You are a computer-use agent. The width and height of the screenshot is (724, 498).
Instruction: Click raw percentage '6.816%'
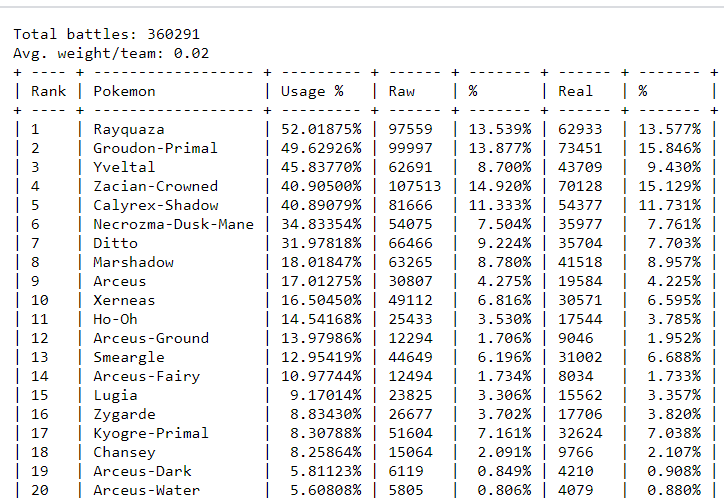click(505, 300)
